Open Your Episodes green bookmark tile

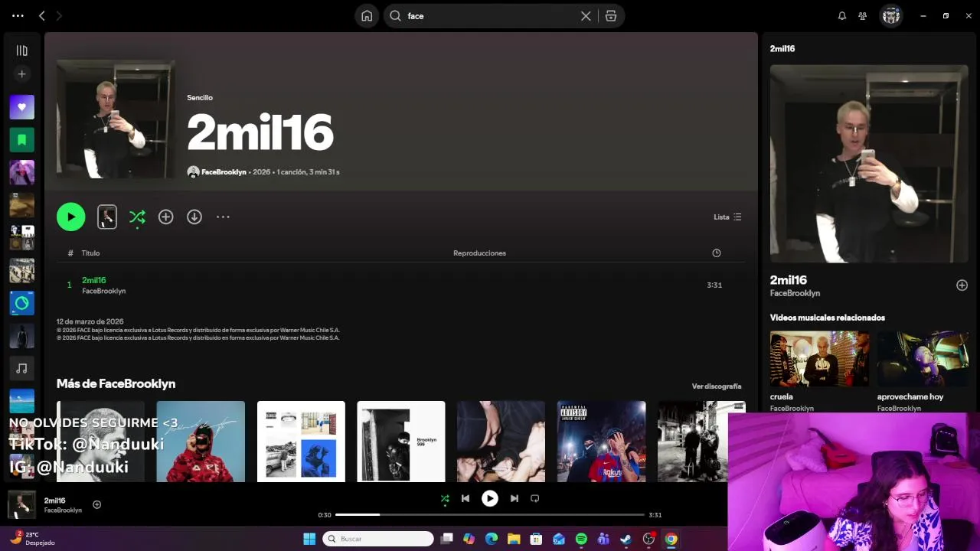21,140
